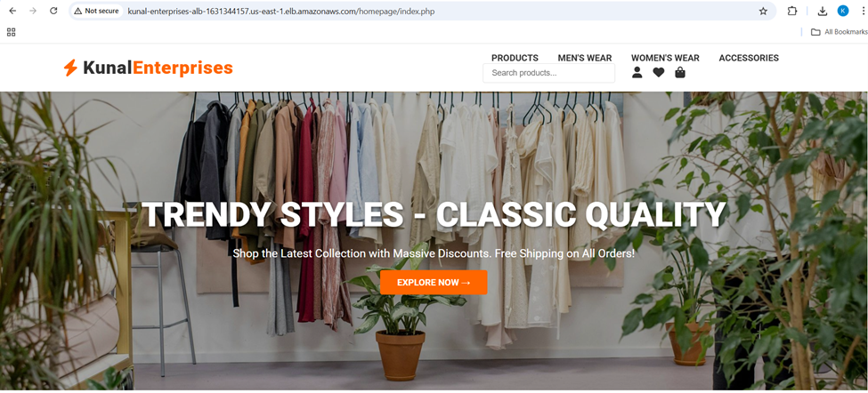
Task: Open the shopping bag cart icon
Action: pos(680,72)
